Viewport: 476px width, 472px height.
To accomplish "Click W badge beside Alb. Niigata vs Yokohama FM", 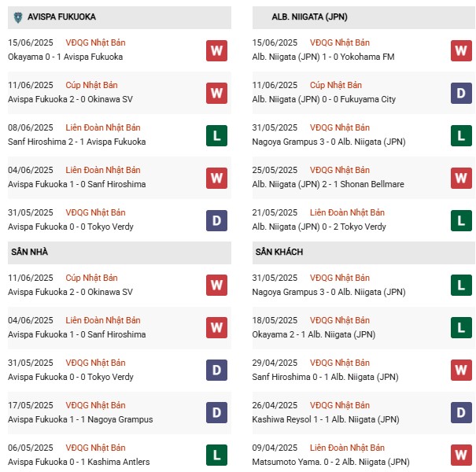I will [x=461, y=50].
